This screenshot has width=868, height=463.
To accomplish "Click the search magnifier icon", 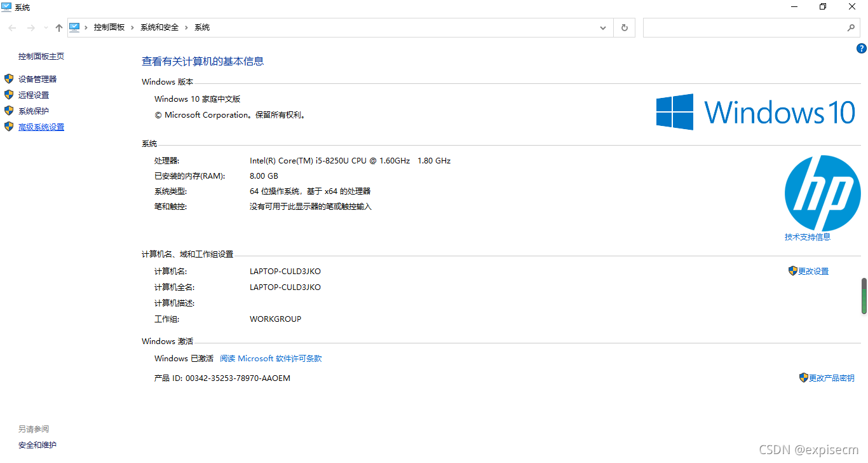I will pos(851,28).
